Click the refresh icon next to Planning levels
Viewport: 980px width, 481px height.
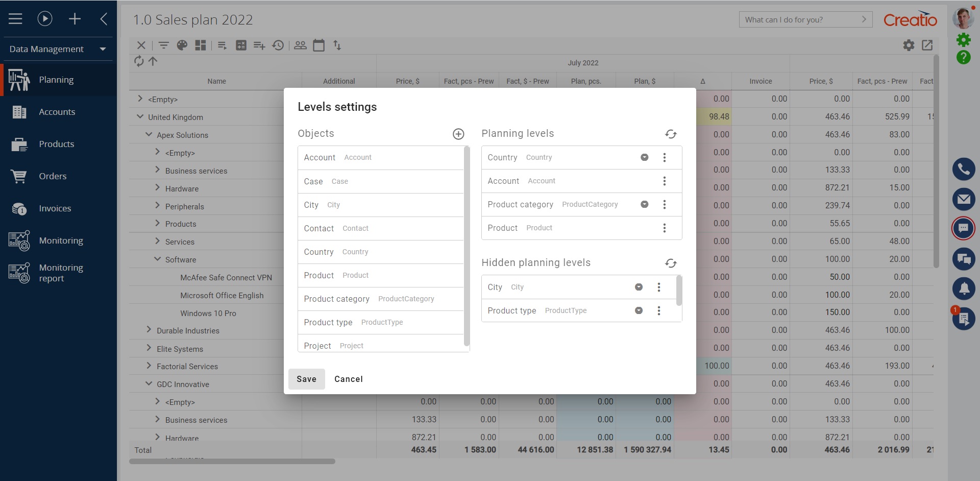(671, 134)
